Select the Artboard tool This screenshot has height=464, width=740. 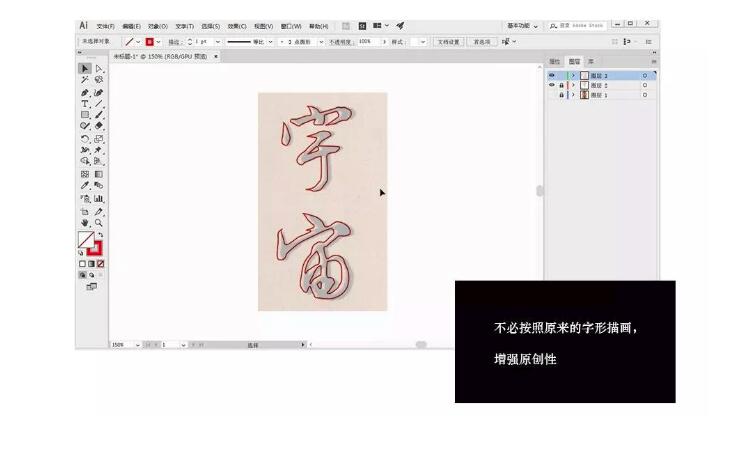tap(84, 212)
